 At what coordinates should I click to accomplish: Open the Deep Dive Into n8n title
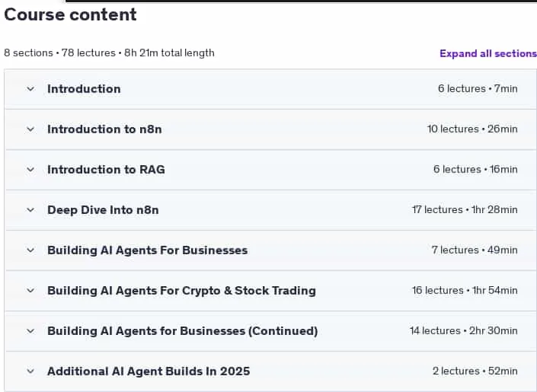[x=103, y=210]
